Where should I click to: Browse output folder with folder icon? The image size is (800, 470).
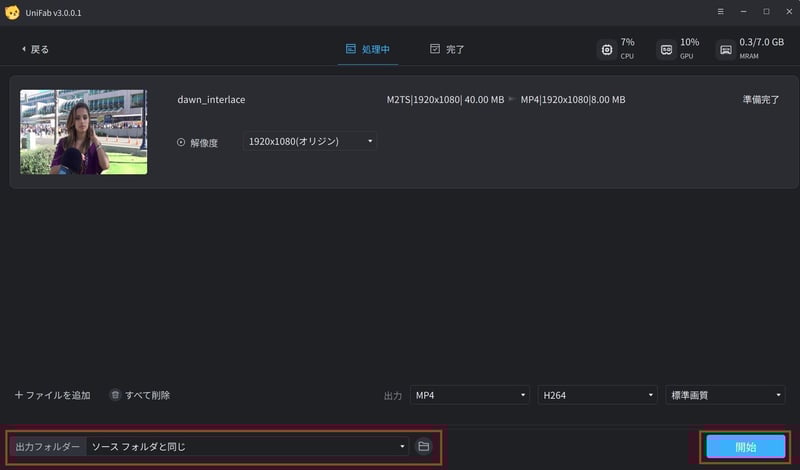point(424,446)
